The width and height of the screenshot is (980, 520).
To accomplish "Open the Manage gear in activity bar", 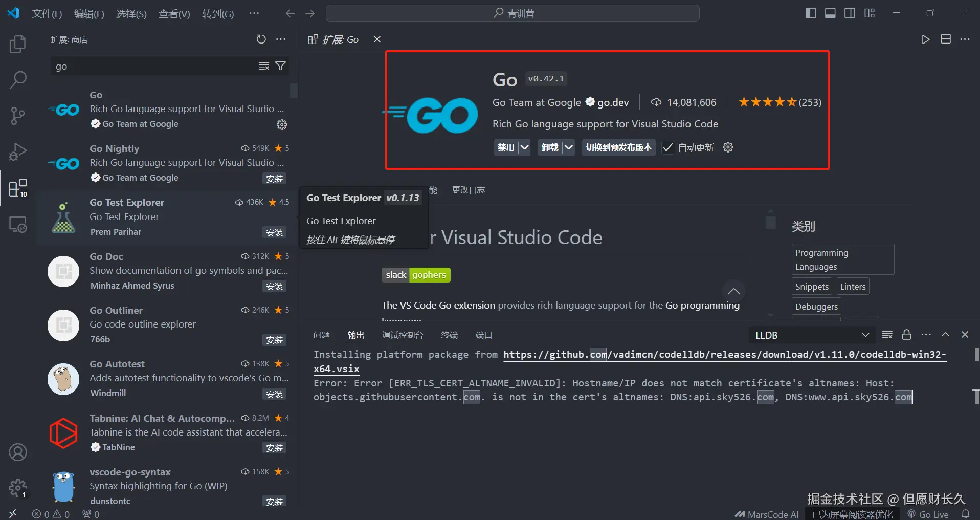I will [18, 488].
